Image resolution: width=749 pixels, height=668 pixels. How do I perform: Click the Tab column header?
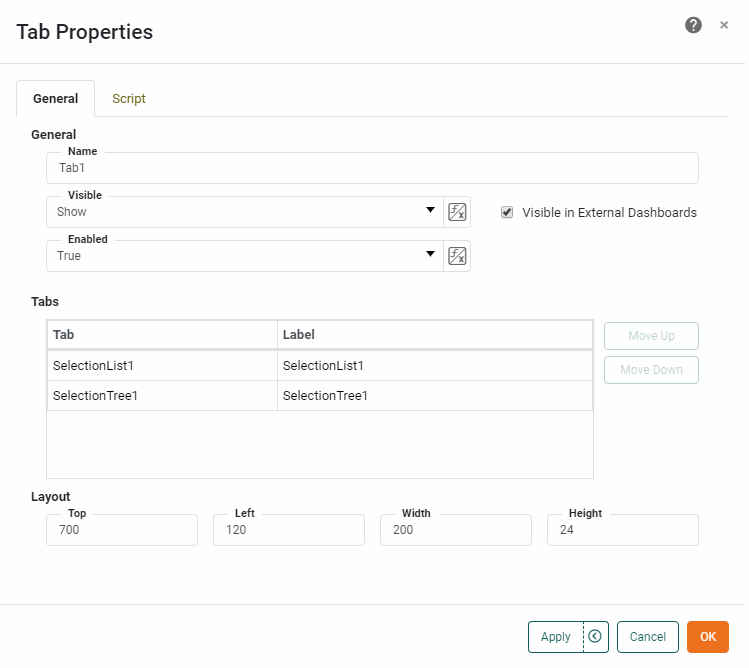(162, 334)
